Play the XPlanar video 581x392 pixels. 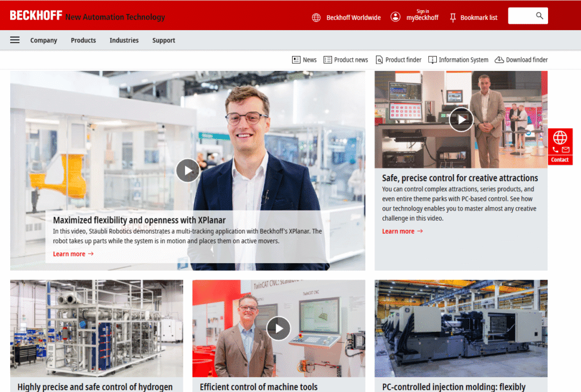[187, 170]
